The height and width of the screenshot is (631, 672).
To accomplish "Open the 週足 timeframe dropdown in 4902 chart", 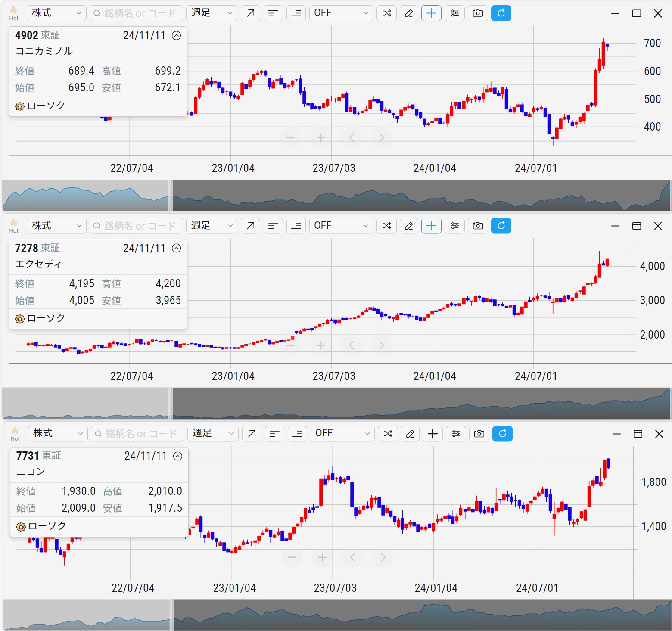I will (x=212, y=13).
